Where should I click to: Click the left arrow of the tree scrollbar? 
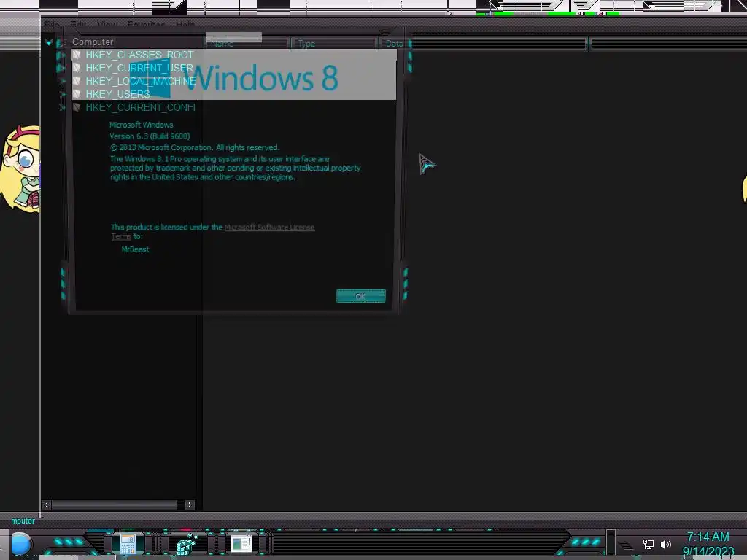(x=46, y=505)
